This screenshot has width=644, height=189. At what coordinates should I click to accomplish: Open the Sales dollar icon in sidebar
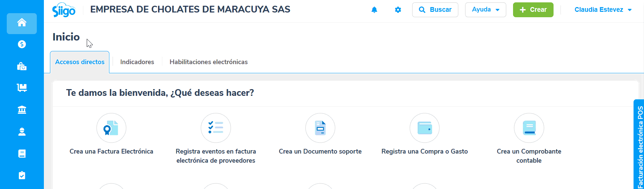[22, 44]
